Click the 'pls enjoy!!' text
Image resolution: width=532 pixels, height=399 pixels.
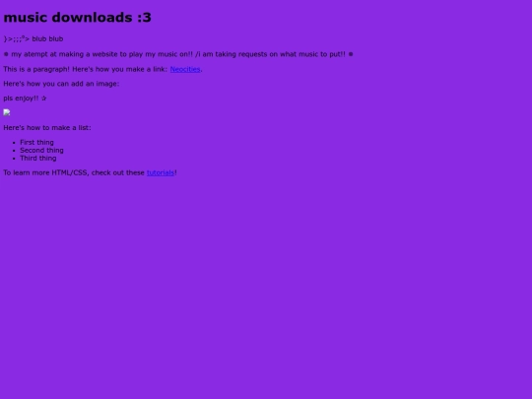click(x=25, y=99)
